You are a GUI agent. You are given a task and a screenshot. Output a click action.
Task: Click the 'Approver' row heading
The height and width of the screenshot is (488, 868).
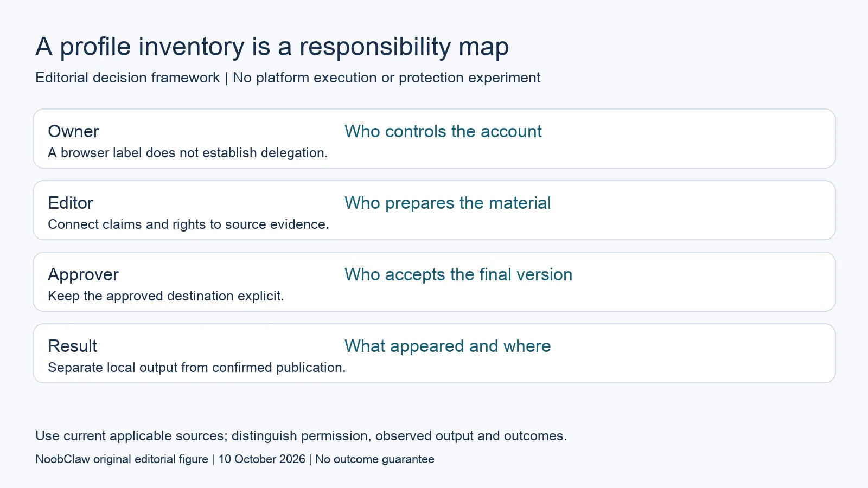[83, 274]
